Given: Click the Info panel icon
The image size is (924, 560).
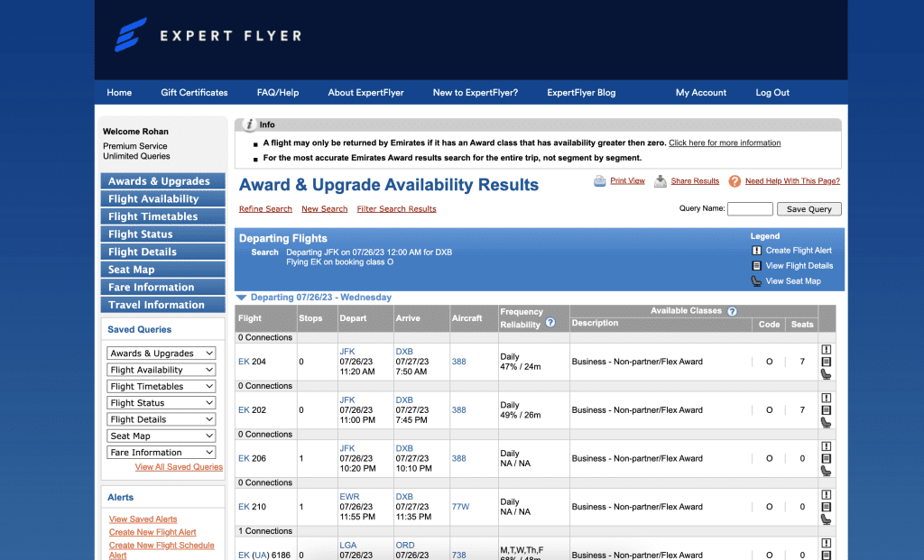Looking at the screenshot, I should pos(249,124).
